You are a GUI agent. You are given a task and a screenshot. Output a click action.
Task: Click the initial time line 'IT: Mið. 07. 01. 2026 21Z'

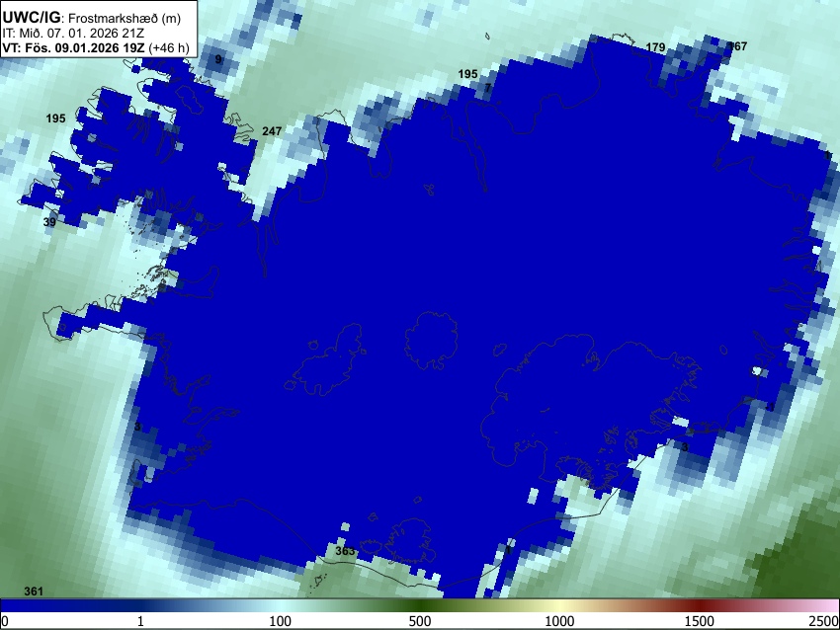pyautogui.click(x=73, y=34)
